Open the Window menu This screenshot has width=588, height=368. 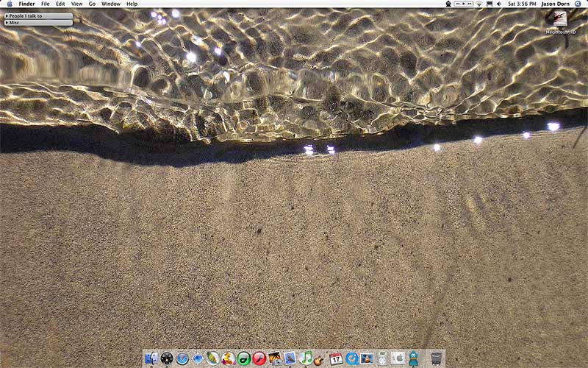click(111, 4)
